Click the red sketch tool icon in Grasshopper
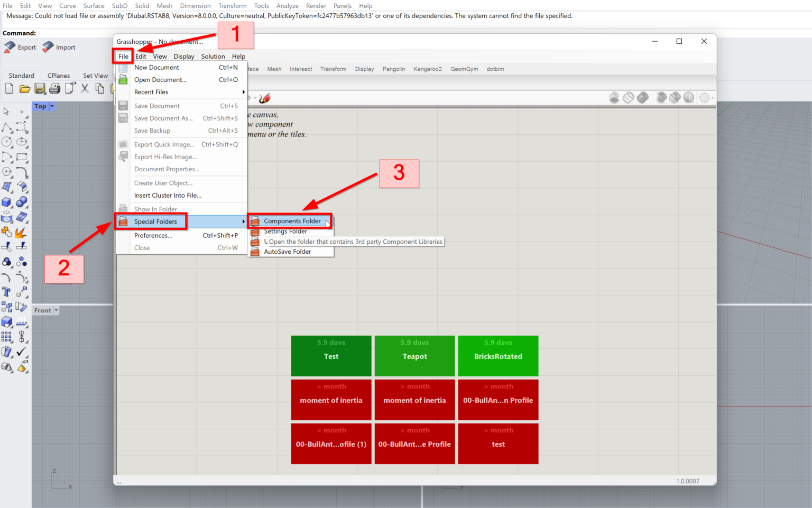The width and height of the screenshot is (812, 508). [x=264, y=97]
